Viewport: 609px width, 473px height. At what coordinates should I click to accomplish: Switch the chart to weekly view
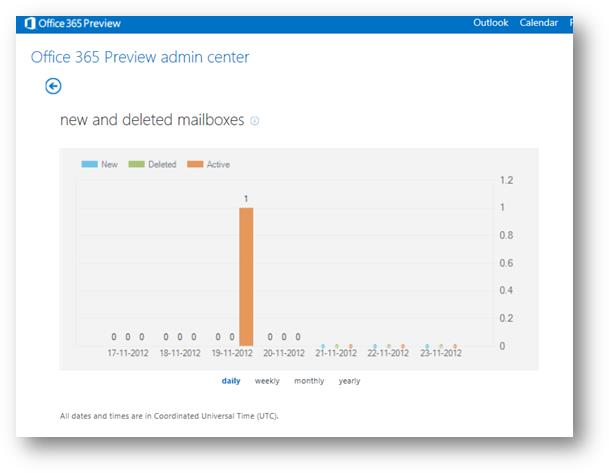pos(267,381)
